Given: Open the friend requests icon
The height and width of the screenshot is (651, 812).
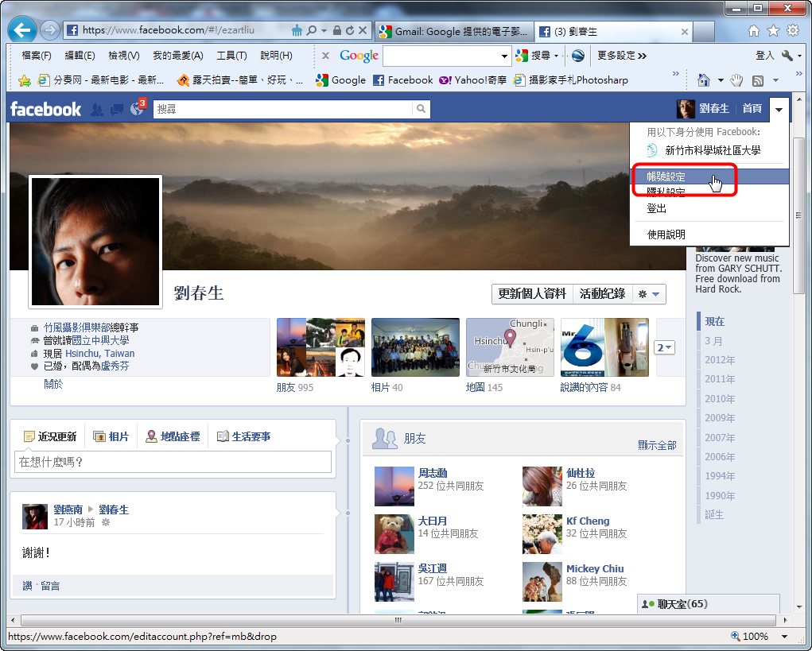Looking at the screenshot, I should [x=97, y=110].
